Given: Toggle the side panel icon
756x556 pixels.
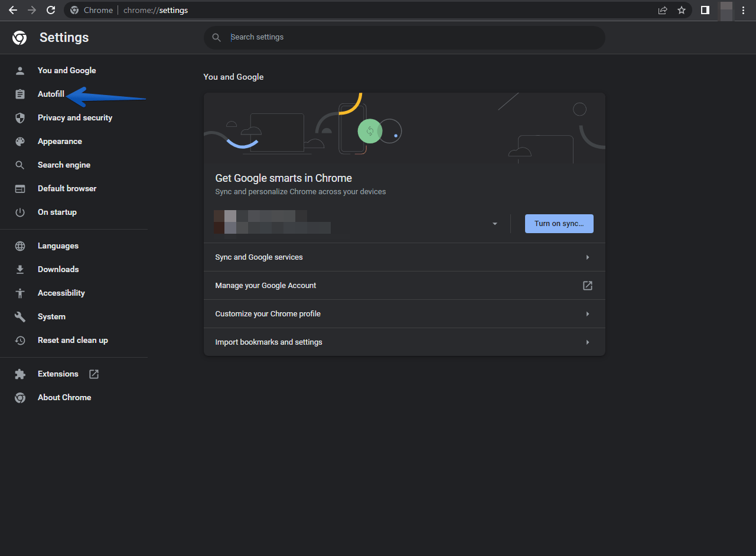Looking at the screenshot, I should click(705, 10).
